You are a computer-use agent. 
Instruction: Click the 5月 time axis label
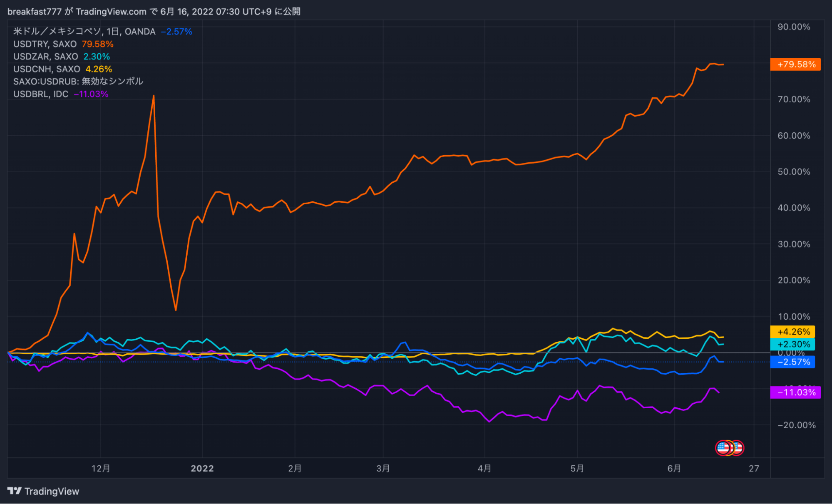(x=577, y=469)
